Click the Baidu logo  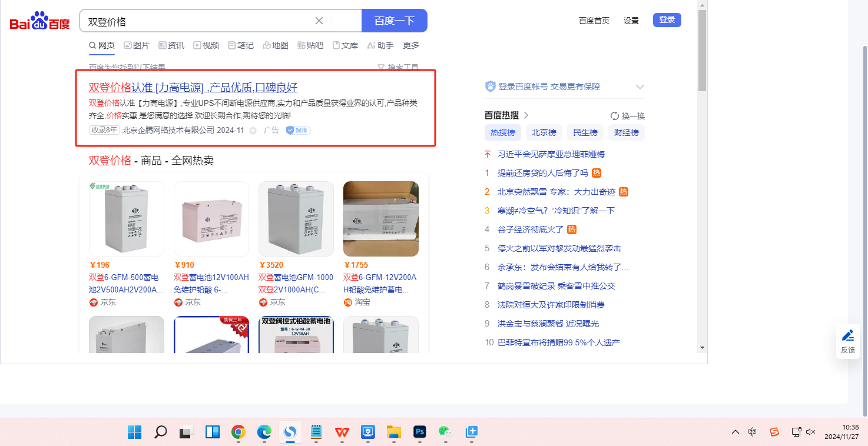point(39,21)
